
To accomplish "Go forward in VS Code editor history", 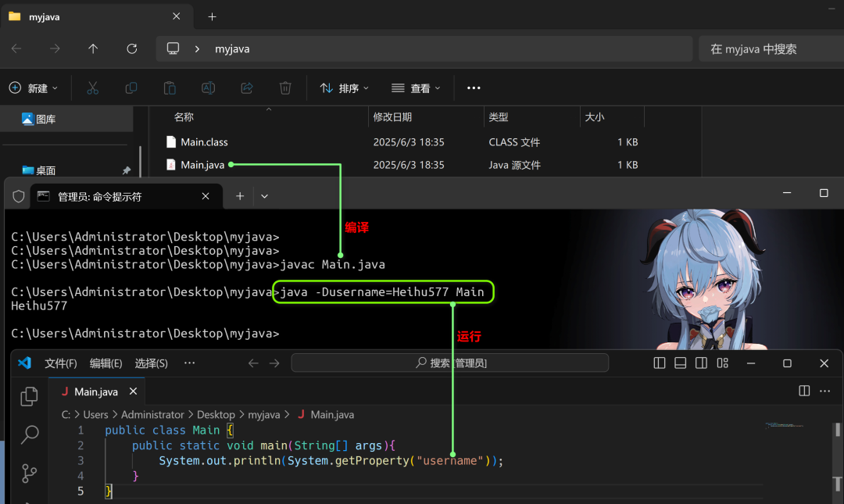I will [x=274, y=363].
